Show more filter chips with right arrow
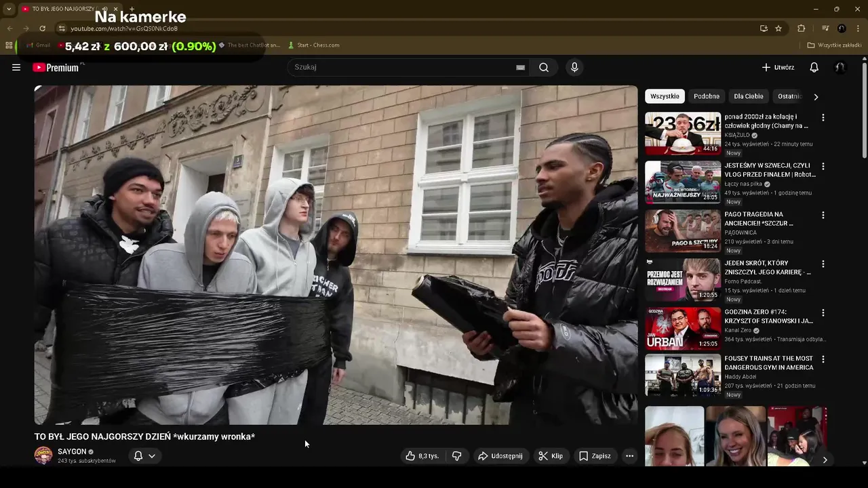868x488 pixels. tap(816, 96)
